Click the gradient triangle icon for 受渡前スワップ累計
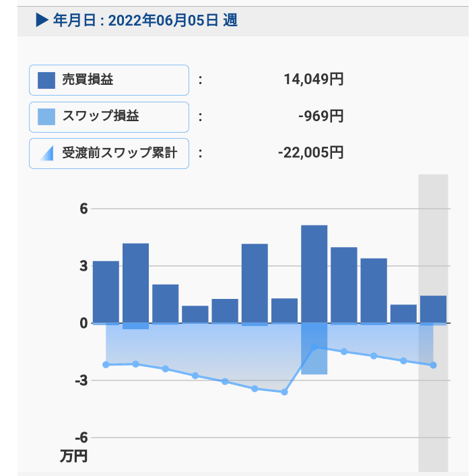 pyautogui.click(x=47, y=154)
